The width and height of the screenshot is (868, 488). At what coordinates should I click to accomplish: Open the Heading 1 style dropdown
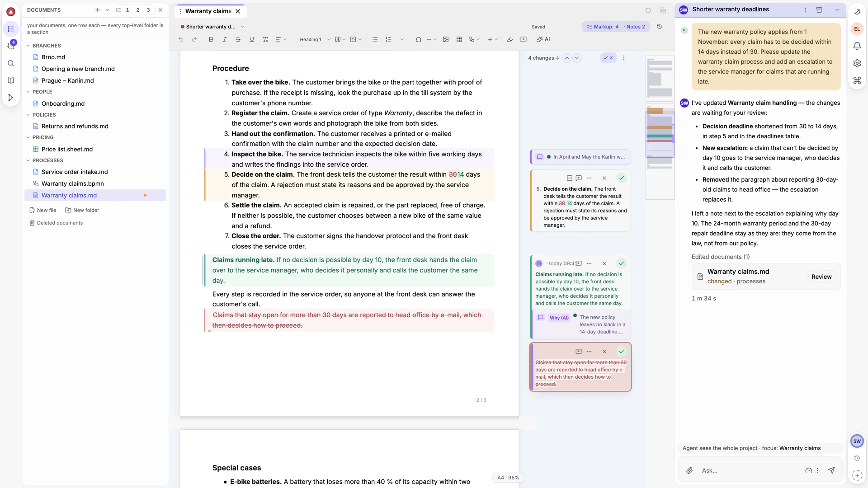pos(315,39)
